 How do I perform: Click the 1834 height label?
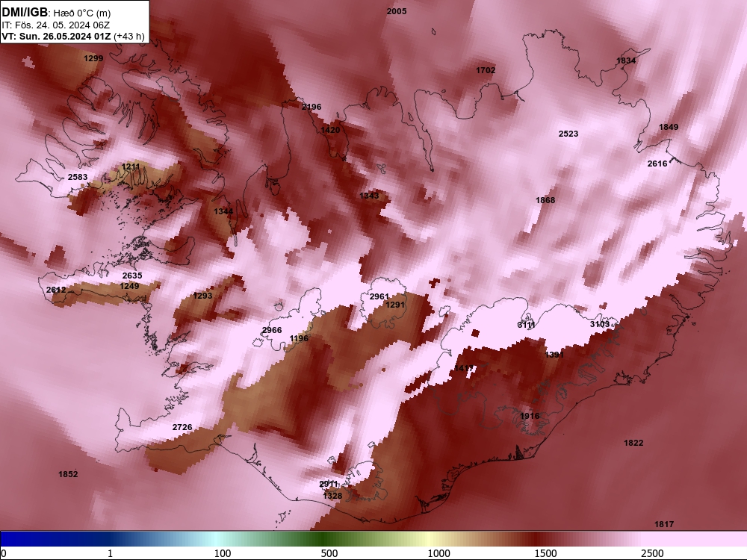click(626, 60)
